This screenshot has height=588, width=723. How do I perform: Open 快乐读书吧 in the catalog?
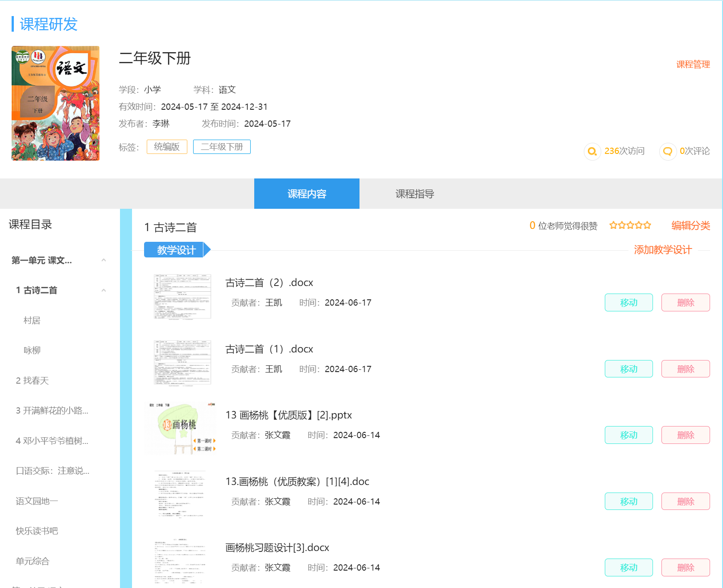(x=37, y=531)
